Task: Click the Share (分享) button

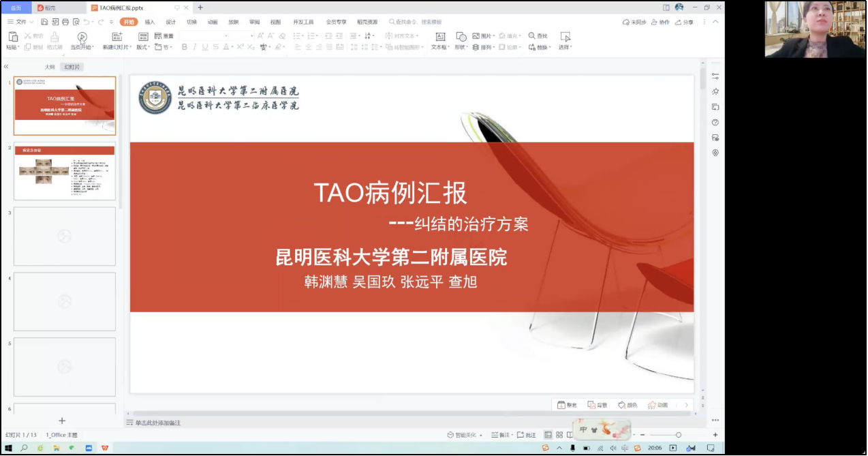Action: 685,22
